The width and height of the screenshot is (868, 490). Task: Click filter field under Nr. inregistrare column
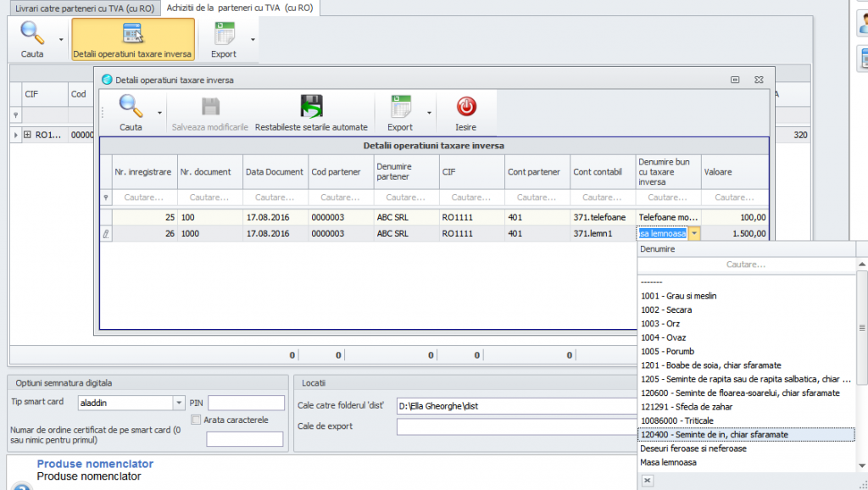click(x=144, y=198)
